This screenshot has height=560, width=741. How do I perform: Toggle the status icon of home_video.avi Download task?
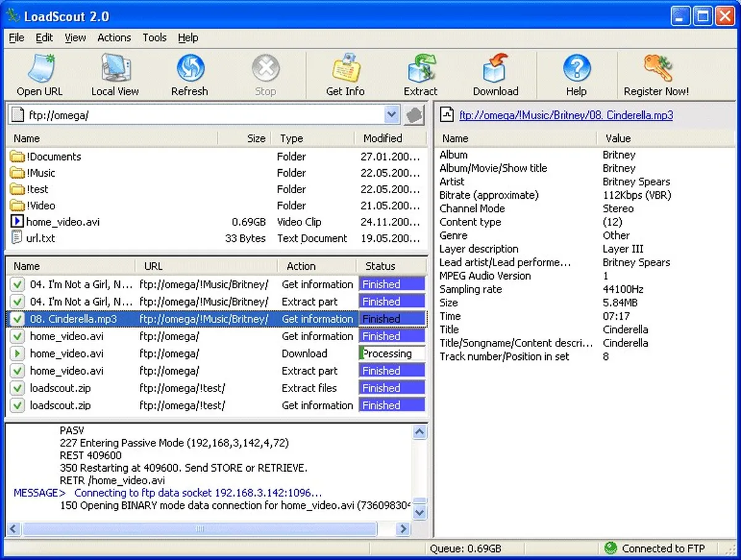pos(17,354)
